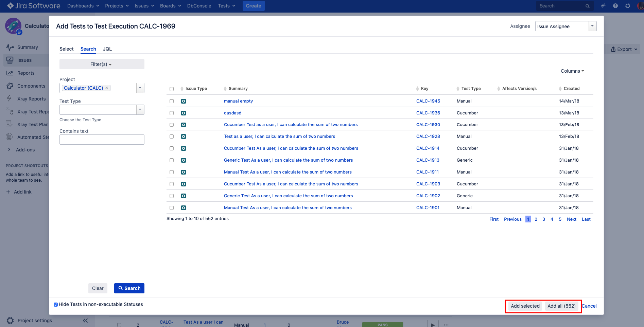Open the Filter(s) dropdown
Screen dimensions: 644x327
click(x=102, y=64)
